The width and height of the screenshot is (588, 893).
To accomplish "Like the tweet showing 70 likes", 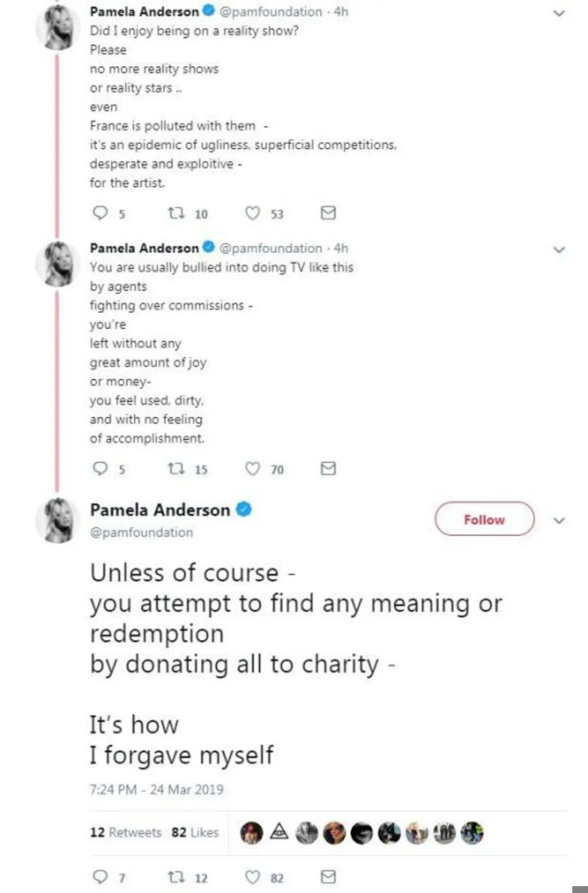I will (x=252, y=469).
